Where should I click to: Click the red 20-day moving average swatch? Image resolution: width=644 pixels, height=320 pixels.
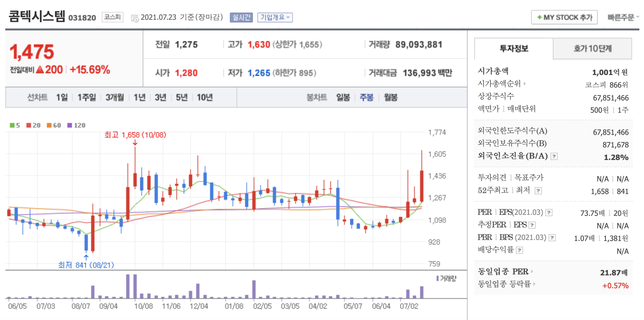pyautogui.click(x=29, y=125)
